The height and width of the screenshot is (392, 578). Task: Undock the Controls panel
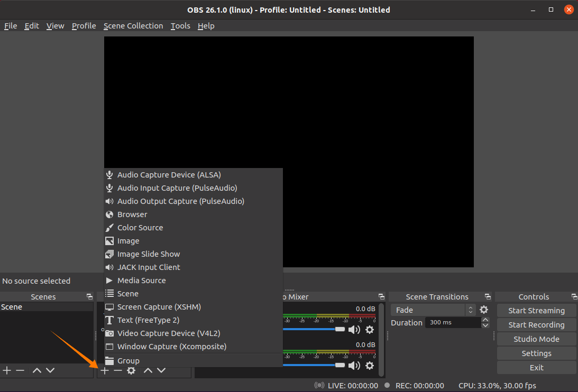(574, 296)
